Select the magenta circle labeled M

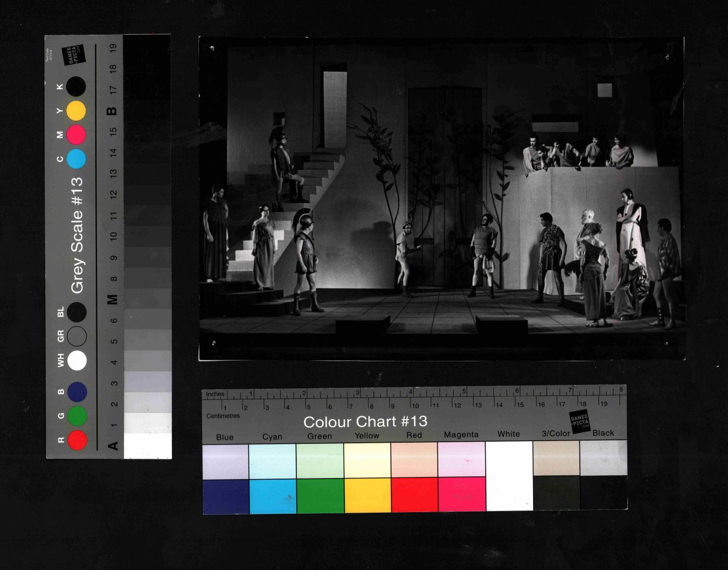(76, 134)
